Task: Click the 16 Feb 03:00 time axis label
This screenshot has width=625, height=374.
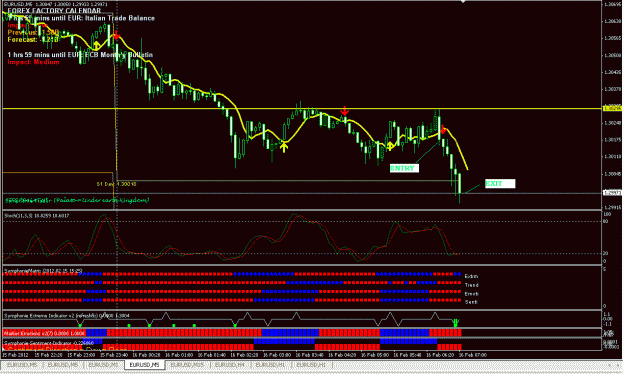Action: pyautogui.click(x=277, y=355)
